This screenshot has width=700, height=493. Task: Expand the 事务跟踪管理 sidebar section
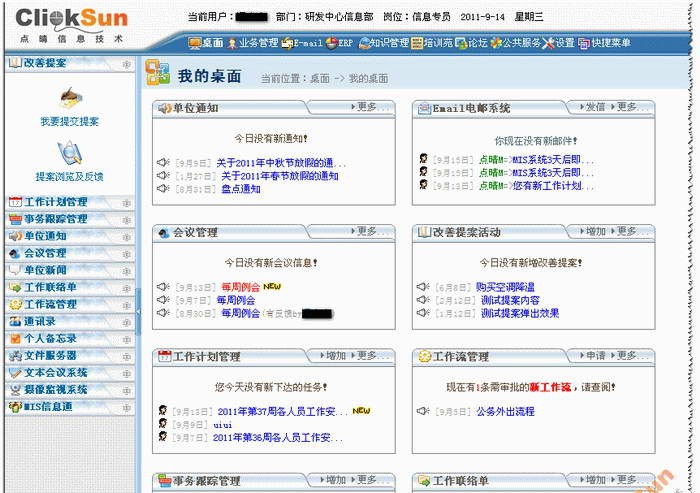click(x=127, y=220)
